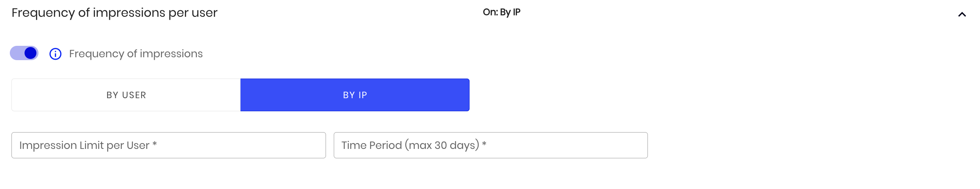Hide the frequency settings panel using the chevron
Viewport: 980px width, 189px height.
pos(962,15)
